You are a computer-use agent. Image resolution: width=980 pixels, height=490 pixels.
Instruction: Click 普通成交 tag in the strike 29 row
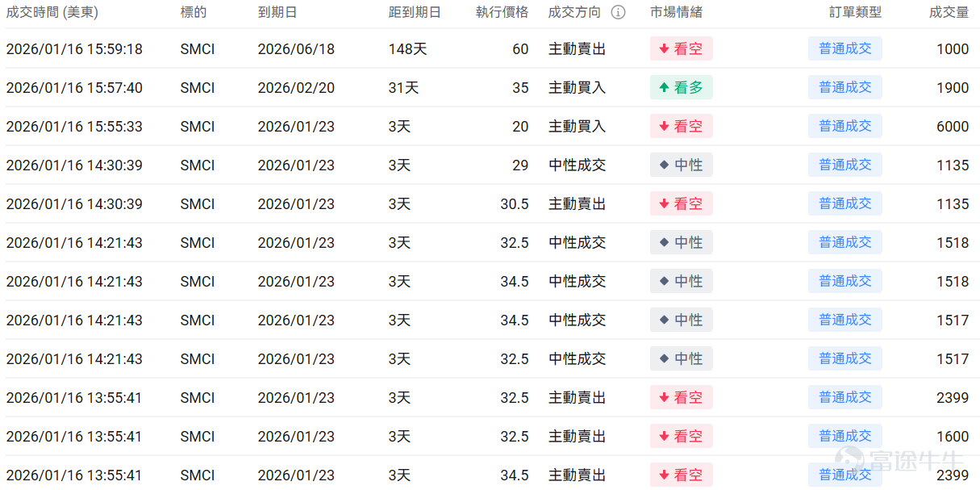[845, 165]
